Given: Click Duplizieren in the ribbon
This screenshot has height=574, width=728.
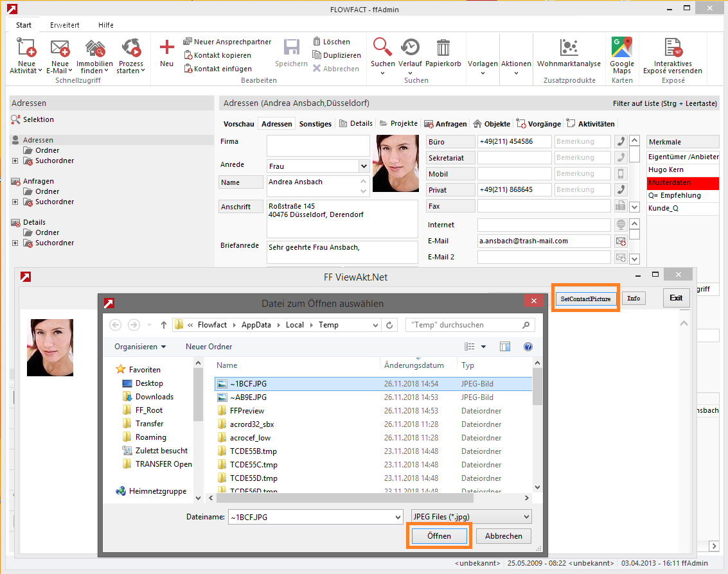Looking at the screenshot, I should click(x=337, y=55).
